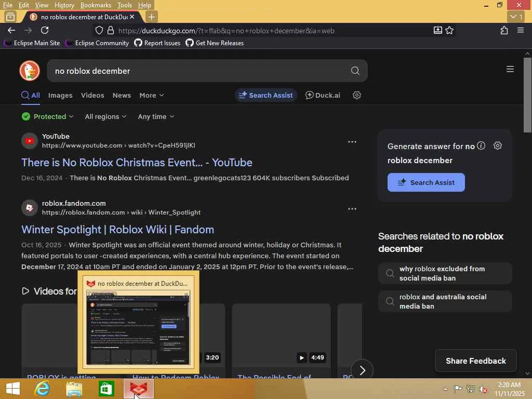Click the blue Search Assist button
The image size is (532, 399).
426,182
